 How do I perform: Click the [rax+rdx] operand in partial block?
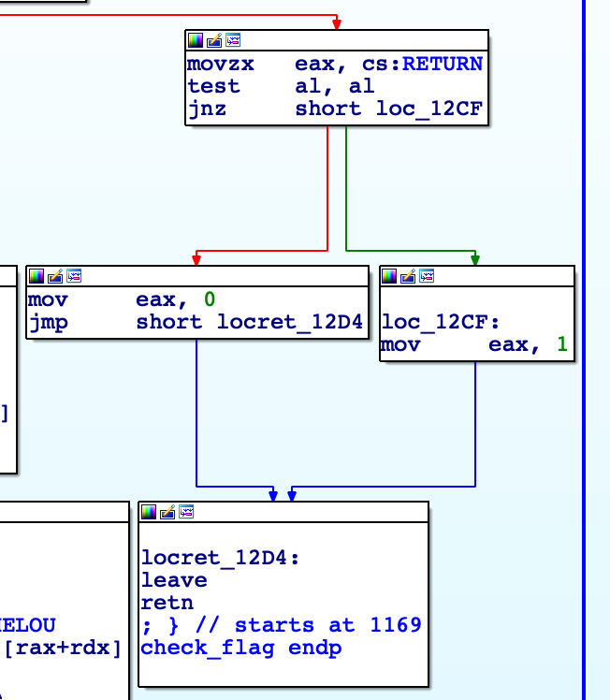pyautogui.click(x=63, y=648)
